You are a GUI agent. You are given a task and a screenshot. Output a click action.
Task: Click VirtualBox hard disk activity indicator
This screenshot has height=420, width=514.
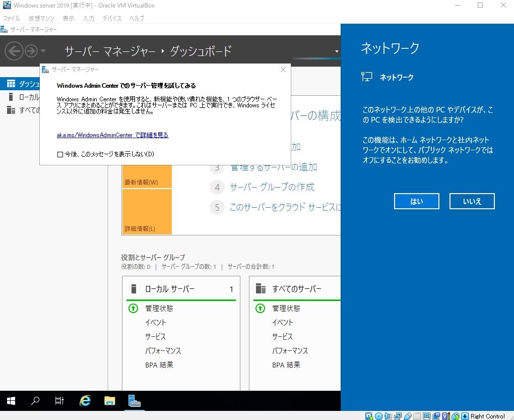click(x=369, y=416)
